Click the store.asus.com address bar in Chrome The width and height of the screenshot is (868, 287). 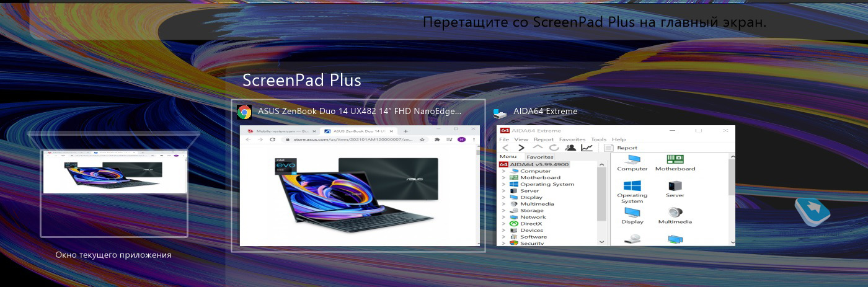354,140
